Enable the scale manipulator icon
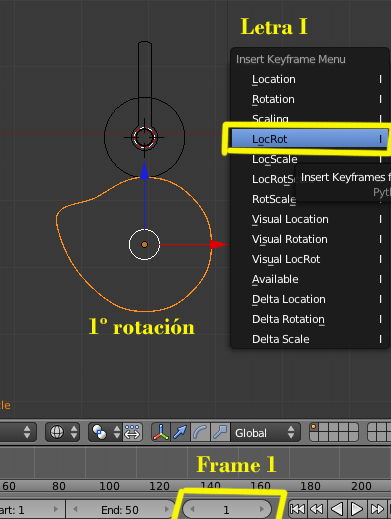The width and height of the screenshot is (391, 519). pos(220,432)
